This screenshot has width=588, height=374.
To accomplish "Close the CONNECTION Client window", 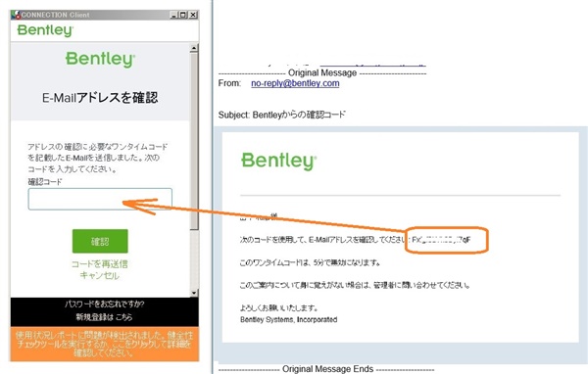I will pyautogui.click(x=193, y=15).
